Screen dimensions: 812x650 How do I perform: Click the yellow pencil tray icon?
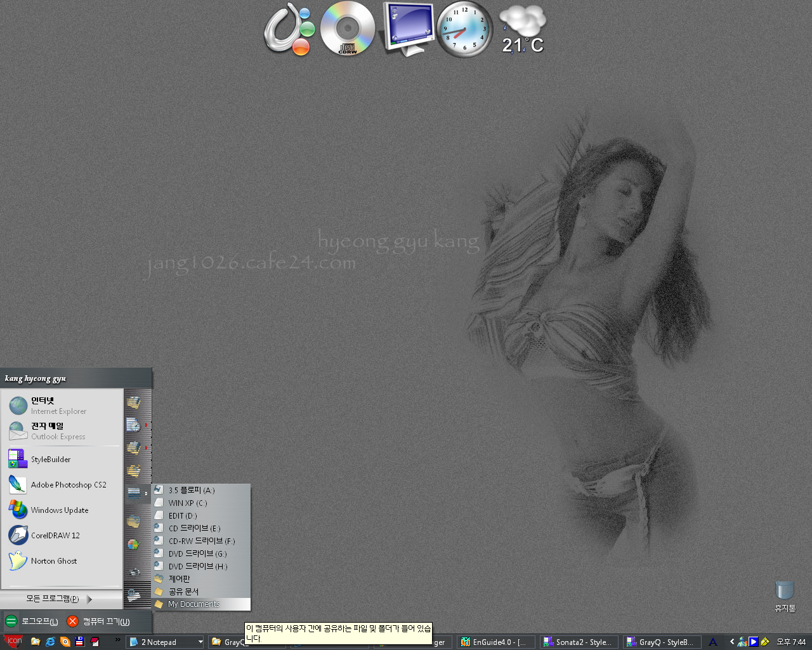[x=765, y=642]
